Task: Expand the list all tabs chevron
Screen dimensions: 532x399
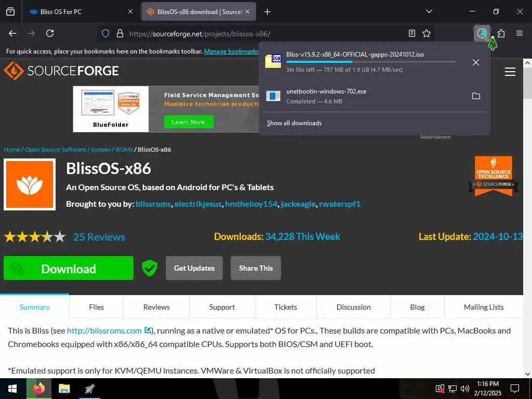Action: tap(429, 11)
